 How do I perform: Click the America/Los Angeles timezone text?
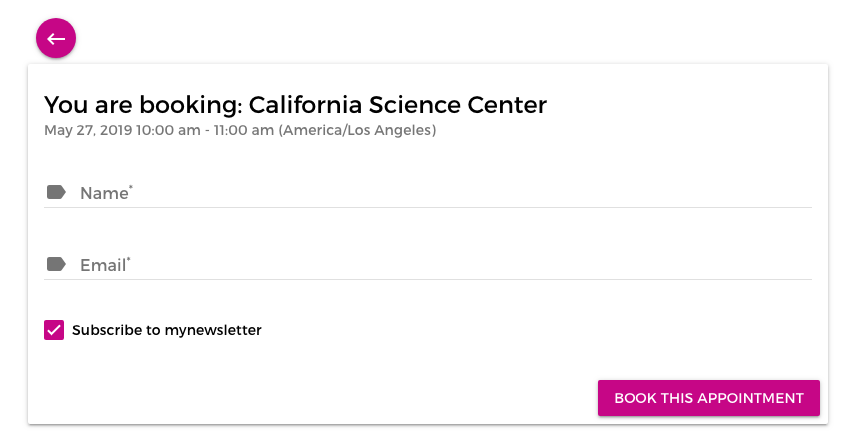357,130
